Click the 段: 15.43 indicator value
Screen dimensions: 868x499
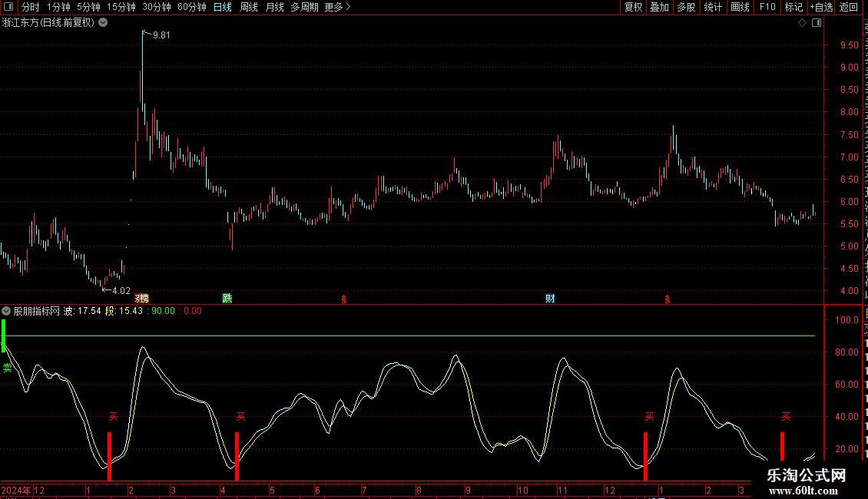click(124, 311)
